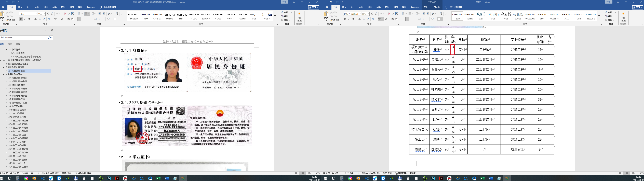This screenshot has height=181, width=644.
Task: Apply 标题 1 style in 文档1 window
Action: (481, 16)
